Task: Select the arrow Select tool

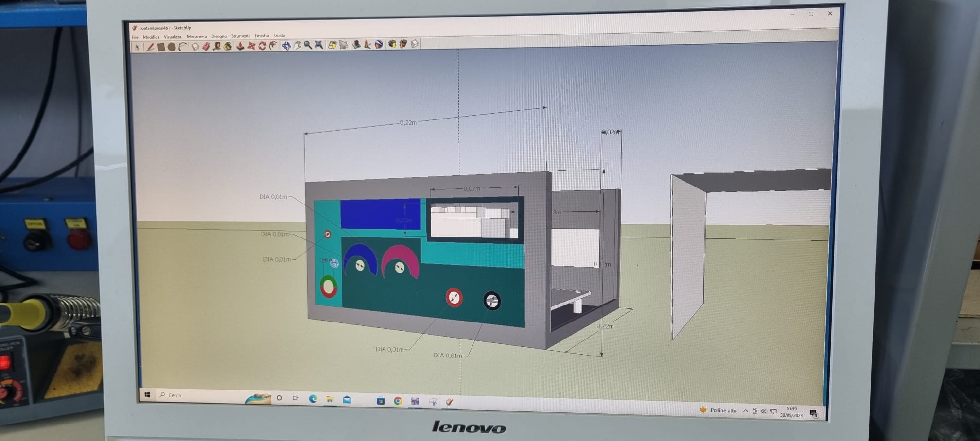Action: click(138, 47)
